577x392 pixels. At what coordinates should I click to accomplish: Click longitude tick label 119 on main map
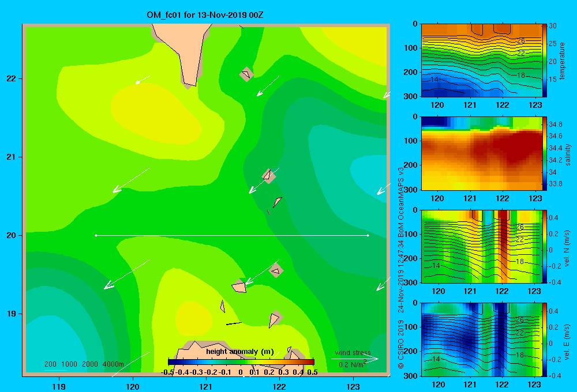[x=59, y=386]
